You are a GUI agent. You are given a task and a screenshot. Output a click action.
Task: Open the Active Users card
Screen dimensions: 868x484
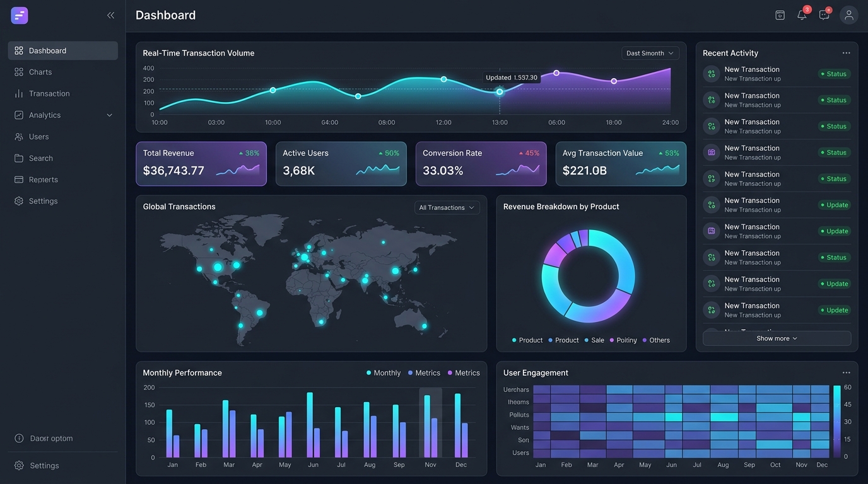tap(341, 164)
